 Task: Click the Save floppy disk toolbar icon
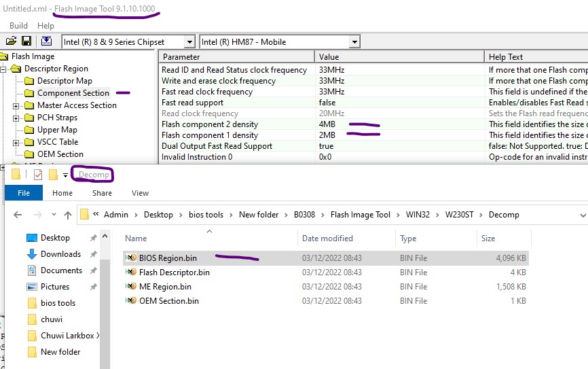tap(26, 41)
